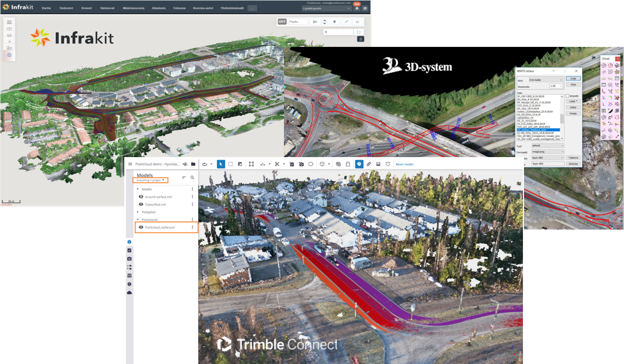Viewport: 624px width, 364px height.
Task: Click the Sulje button in WMTS dialog
Action: tap(573, 79)
